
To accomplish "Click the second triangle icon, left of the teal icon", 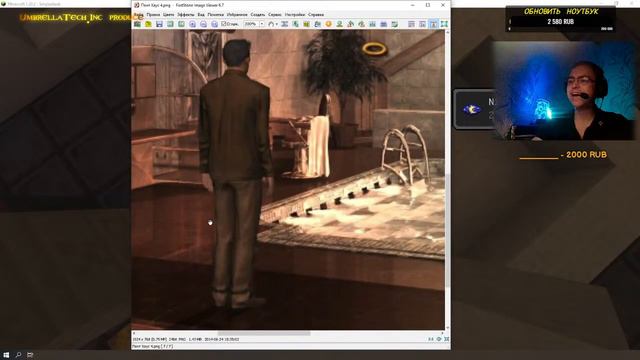I will tap(361, 24).
